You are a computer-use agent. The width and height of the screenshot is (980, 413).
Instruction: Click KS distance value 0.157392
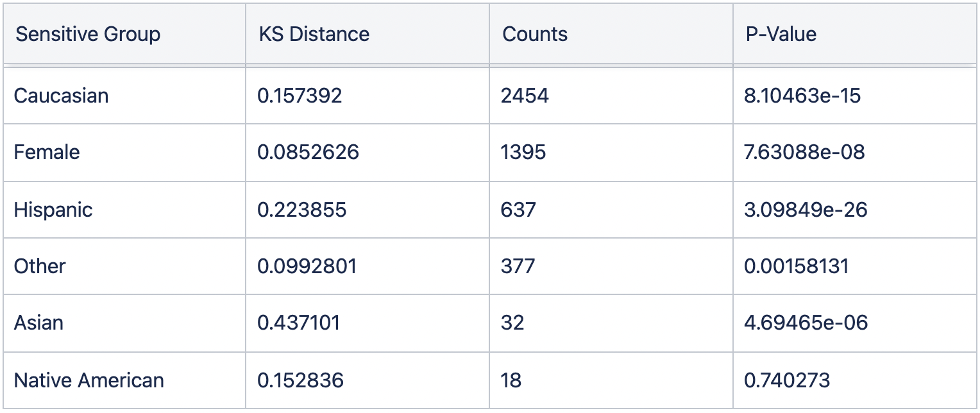click(300, 96)
